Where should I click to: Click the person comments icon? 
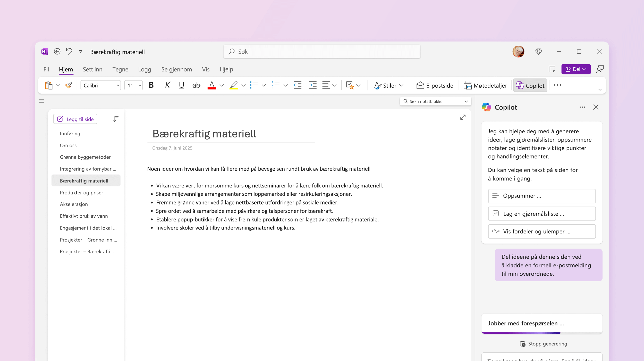pyautogui.click(x=600, y=69)
